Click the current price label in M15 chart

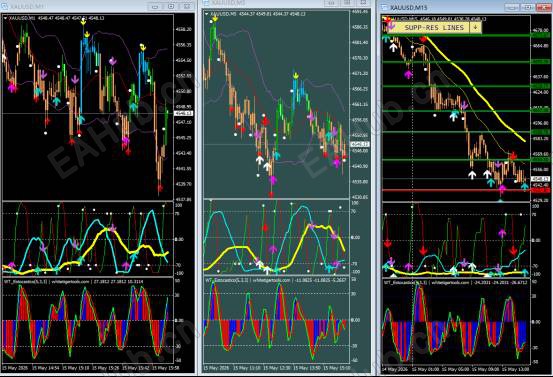[540, 179]
